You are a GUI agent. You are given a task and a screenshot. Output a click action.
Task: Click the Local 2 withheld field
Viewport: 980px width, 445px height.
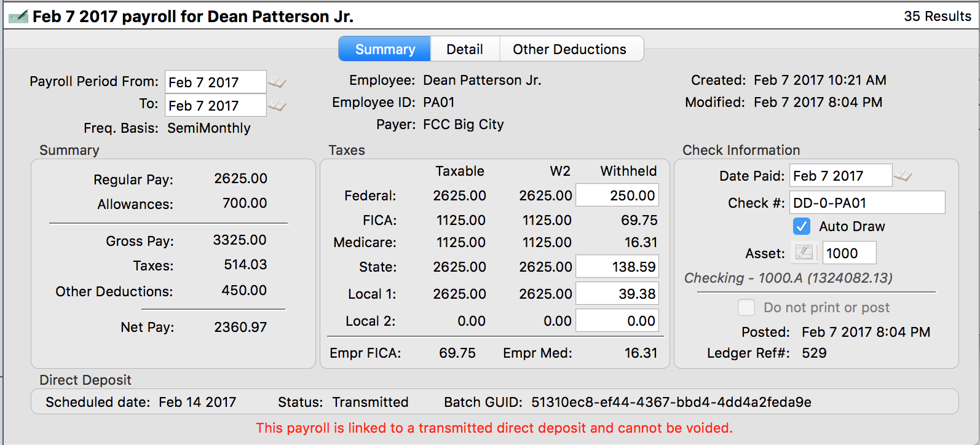click(617, 321)
